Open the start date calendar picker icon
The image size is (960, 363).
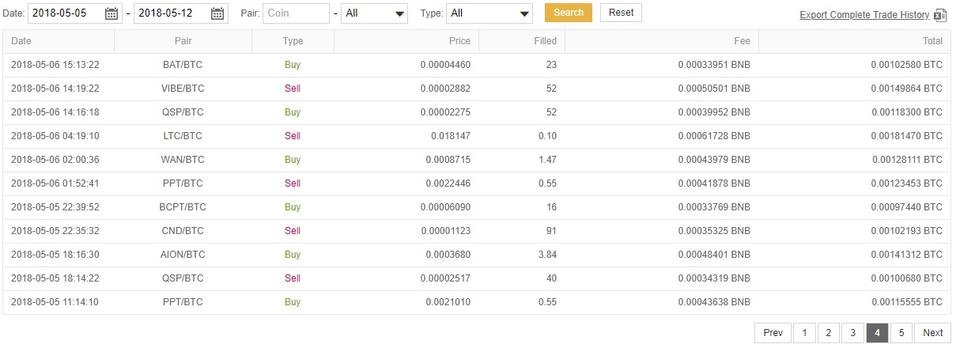(x=111, y=13)
